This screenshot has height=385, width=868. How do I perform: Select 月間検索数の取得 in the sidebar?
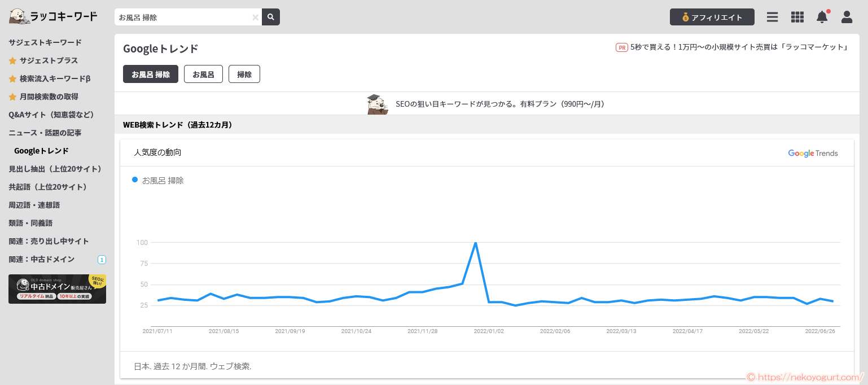click(x=49, y=97)
